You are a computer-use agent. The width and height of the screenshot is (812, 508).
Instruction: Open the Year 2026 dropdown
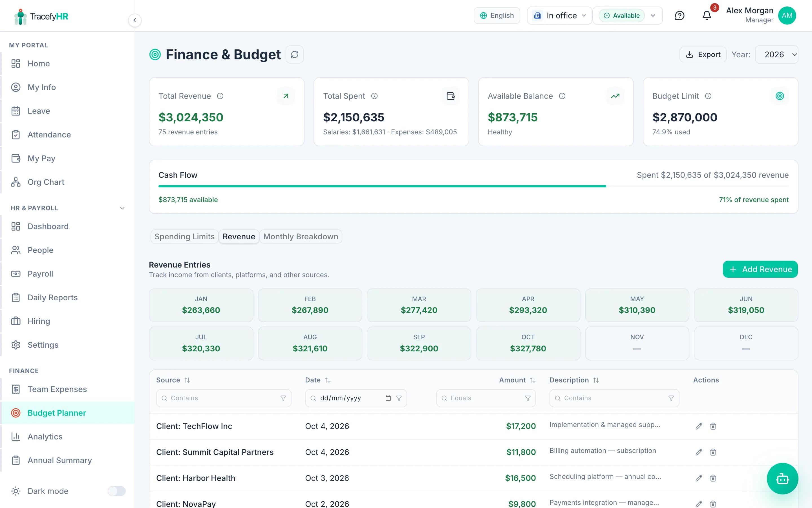tap(776, 54)
